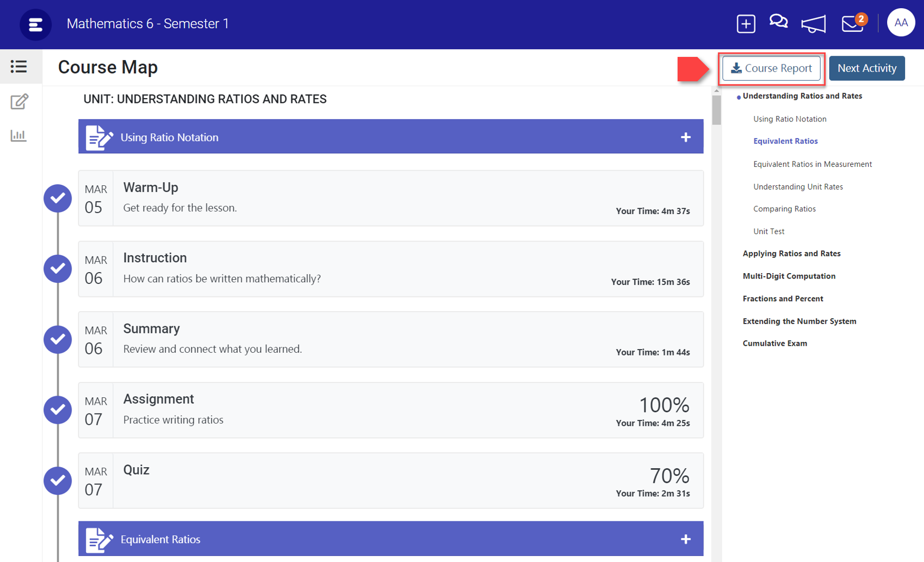The image size is (924, 562).
Task: Select the course map list icon in sidebar
Action: 19,67
